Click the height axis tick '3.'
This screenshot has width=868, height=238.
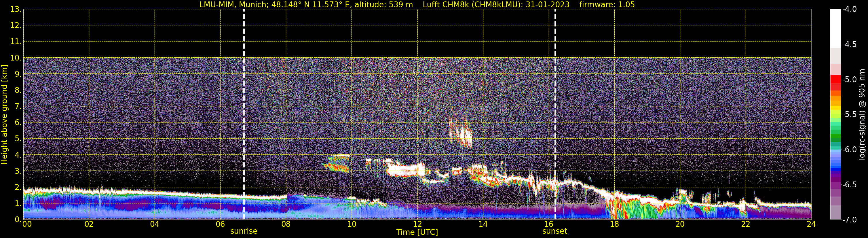[18, 171]
